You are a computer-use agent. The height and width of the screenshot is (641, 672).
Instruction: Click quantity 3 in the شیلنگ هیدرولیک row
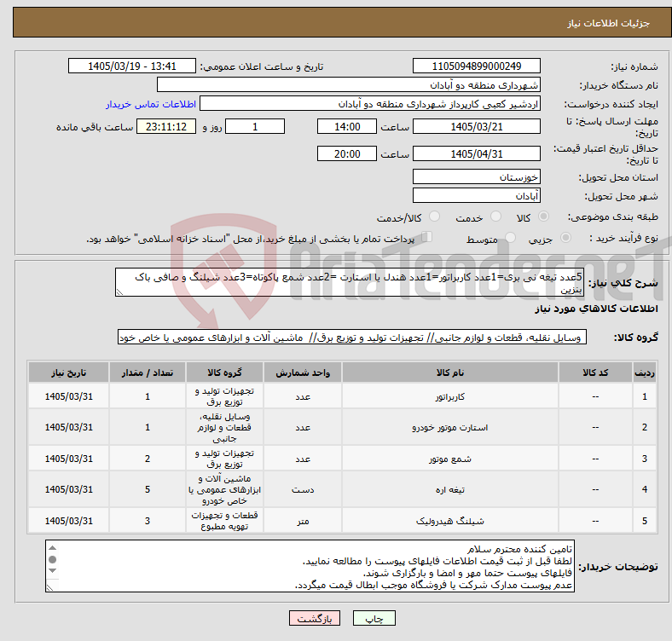tap(148, 521)
